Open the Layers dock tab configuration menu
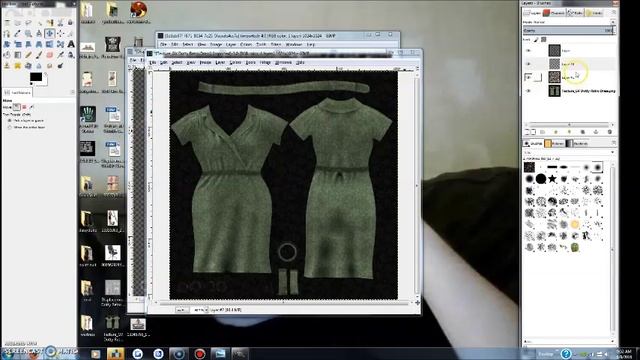Viewport: 640px width, 360px height. (x=613, y=13)
